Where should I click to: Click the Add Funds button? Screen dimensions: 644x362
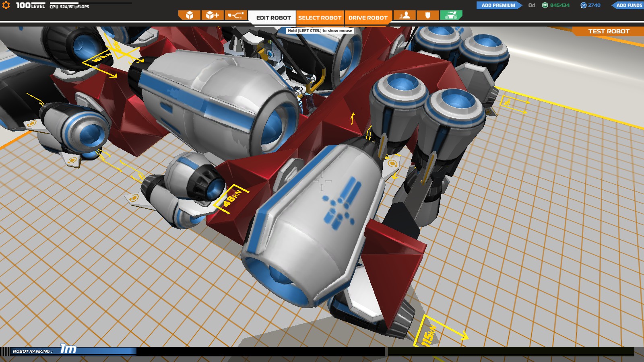point(628,5)
